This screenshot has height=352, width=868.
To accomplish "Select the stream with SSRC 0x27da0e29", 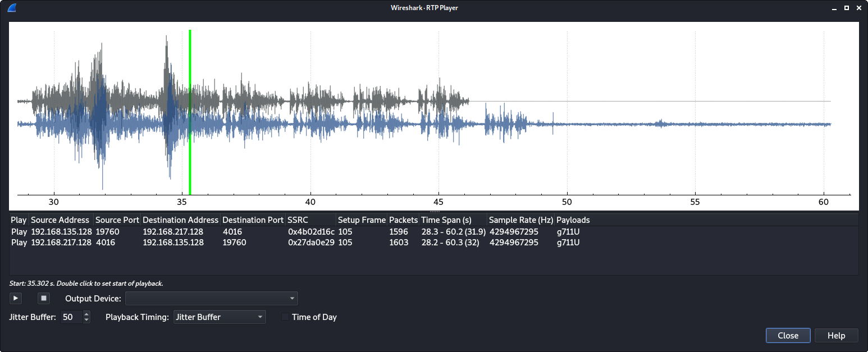I will 433,243.
